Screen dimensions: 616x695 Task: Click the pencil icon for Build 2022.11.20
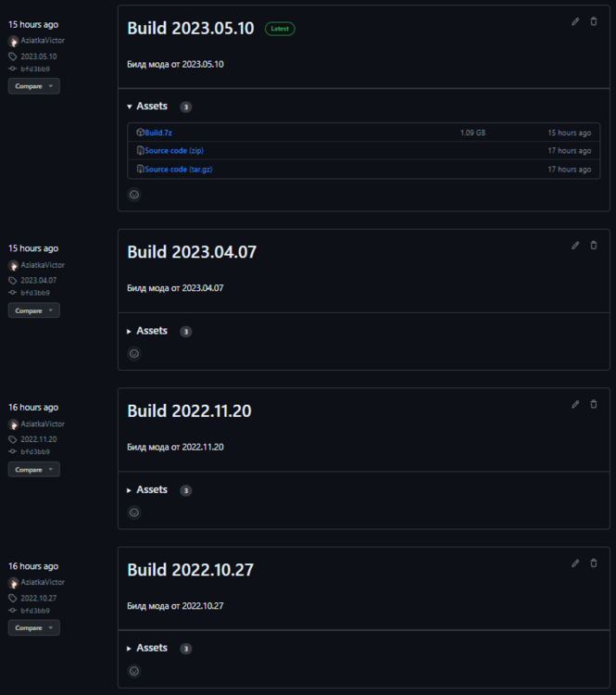click(575, 404)
